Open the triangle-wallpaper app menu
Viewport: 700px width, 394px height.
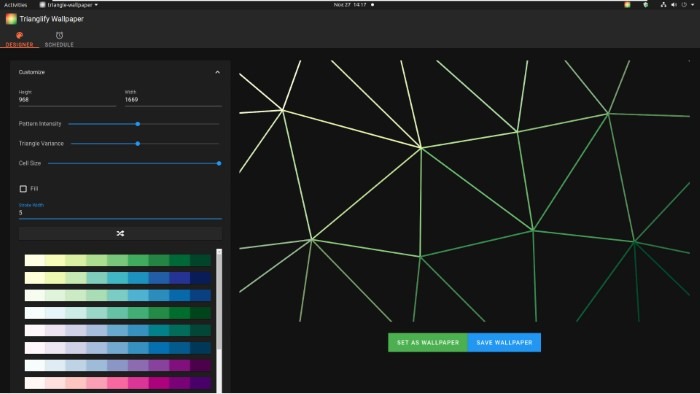68,5
